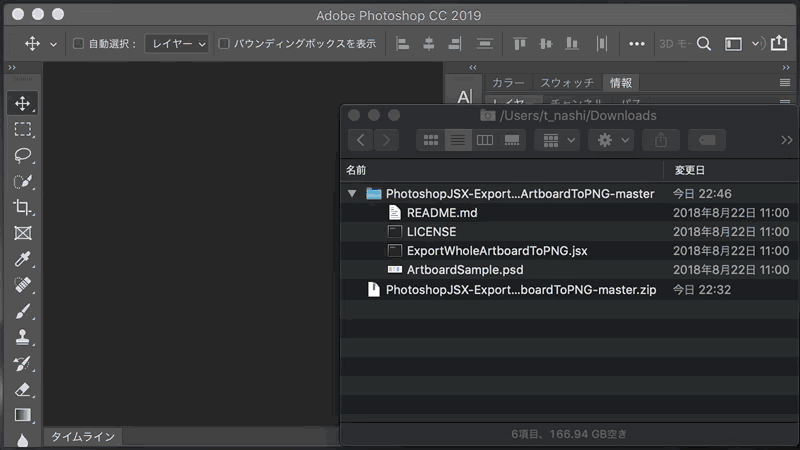Select the Eyedropper tool
Image resolution: width=800 pixels, height=450 pixels.
click(22, 259)
